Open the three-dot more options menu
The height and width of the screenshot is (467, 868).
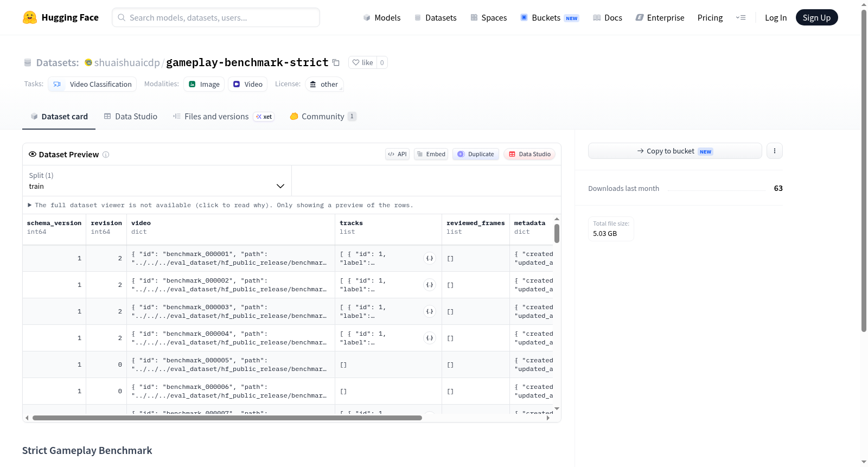[x=775, y=151]
